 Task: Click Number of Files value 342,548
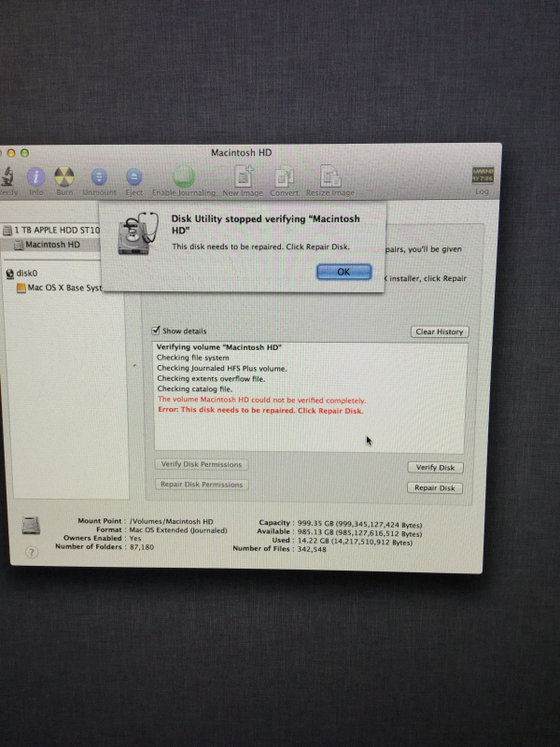[x=312, y=549]
